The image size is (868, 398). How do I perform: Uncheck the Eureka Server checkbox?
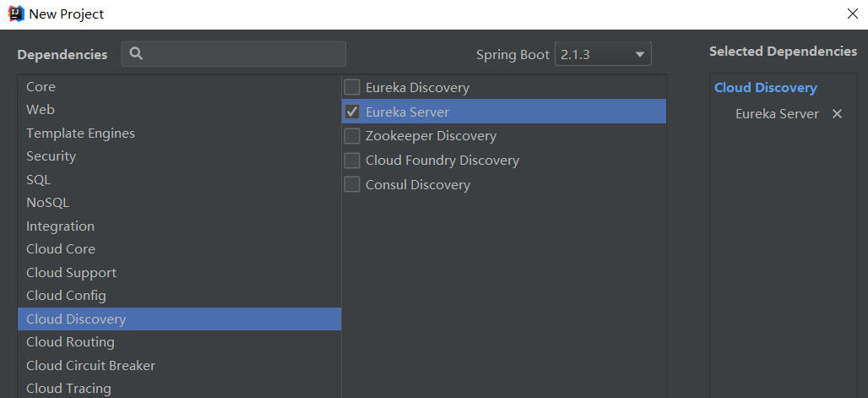pos(352,112)
